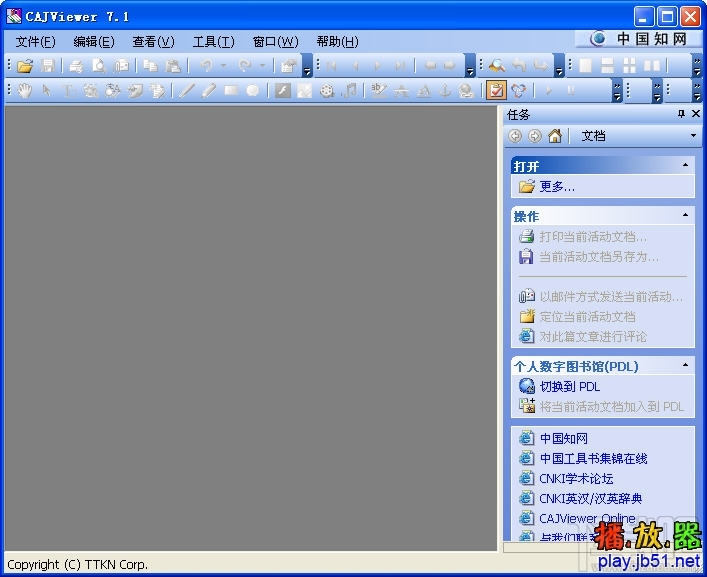707x577 pixels.
Task: Click the music note audio icon
Action: [349, 91]
